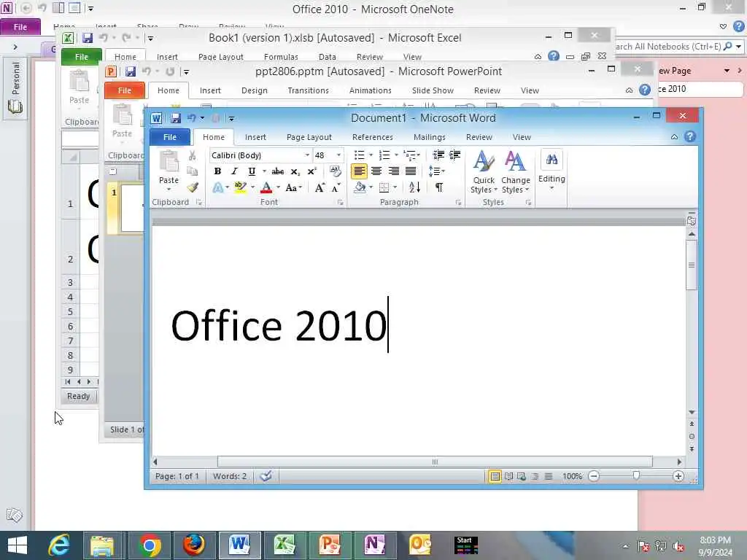This screenshot has height=560, width=747.
Task: Click Decrease Indent icon in Word
Action: (x=438, y=155)
